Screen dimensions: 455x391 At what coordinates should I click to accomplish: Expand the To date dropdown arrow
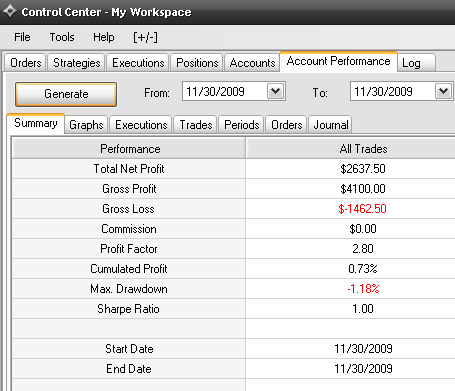coord(443,91)
